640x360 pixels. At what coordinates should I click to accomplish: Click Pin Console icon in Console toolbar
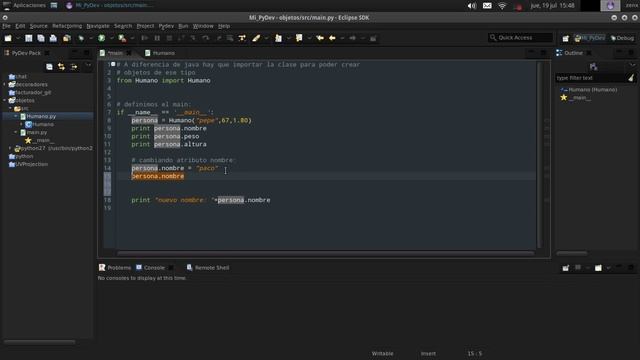point(565,268)
